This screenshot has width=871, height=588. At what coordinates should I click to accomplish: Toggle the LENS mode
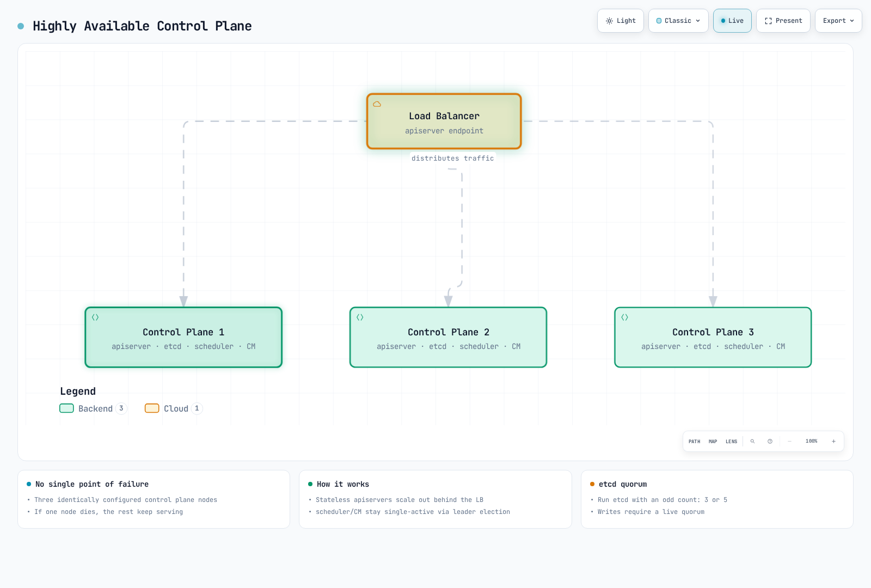(x=732, y=442)
